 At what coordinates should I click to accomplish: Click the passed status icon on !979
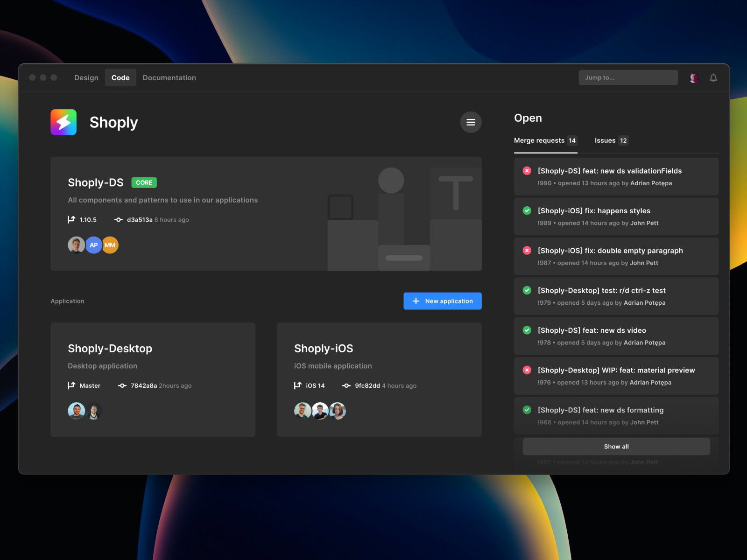(527, 290)
